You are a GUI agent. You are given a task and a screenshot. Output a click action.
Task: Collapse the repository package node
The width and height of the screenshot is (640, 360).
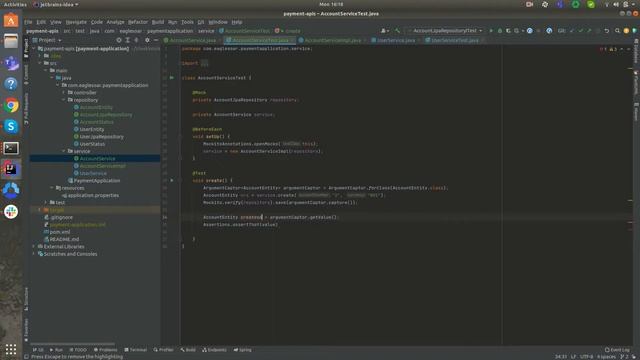point(64,100)
